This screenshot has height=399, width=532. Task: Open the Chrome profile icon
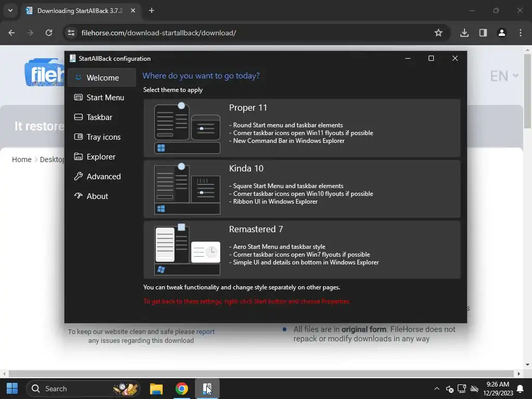[502, 33]
